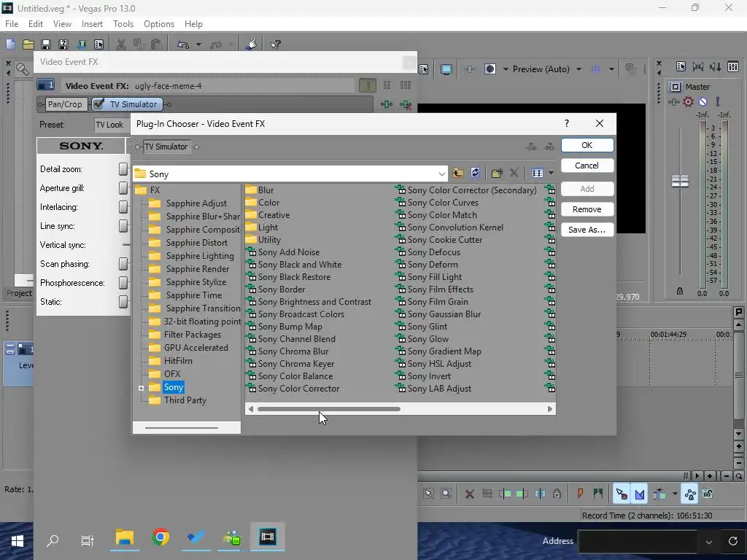Toggle the Master Mute icon

(x=703, y=101)
